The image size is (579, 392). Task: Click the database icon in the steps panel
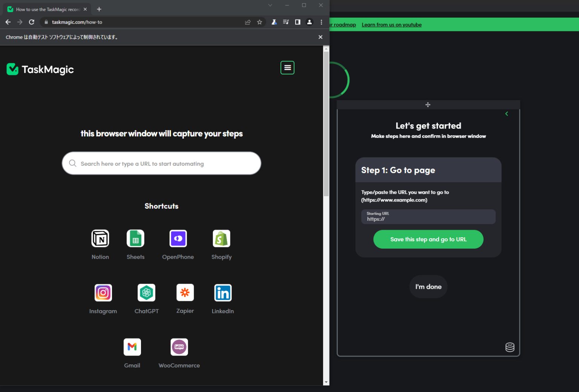tap(510, 347)
